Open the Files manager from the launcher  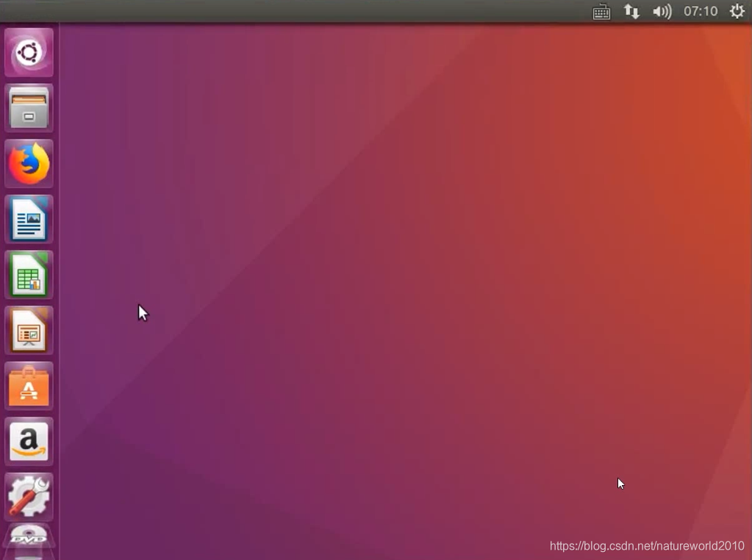[29, 108]
